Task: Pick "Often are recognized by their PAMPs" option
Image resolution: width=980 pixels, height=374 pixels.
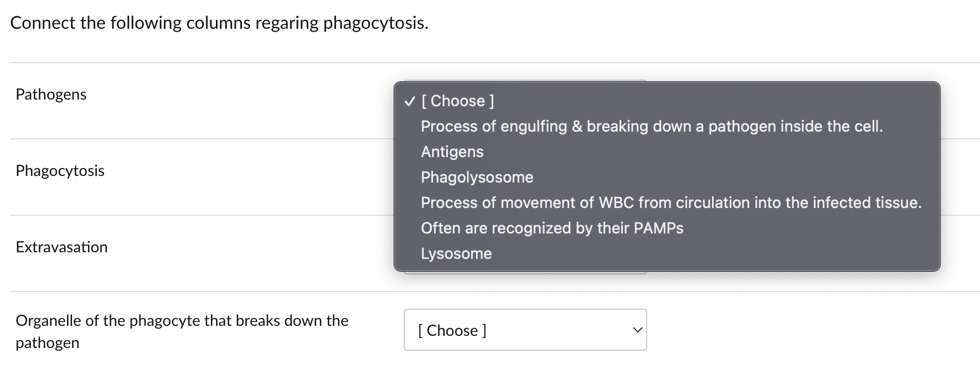Action: point(552,228)
